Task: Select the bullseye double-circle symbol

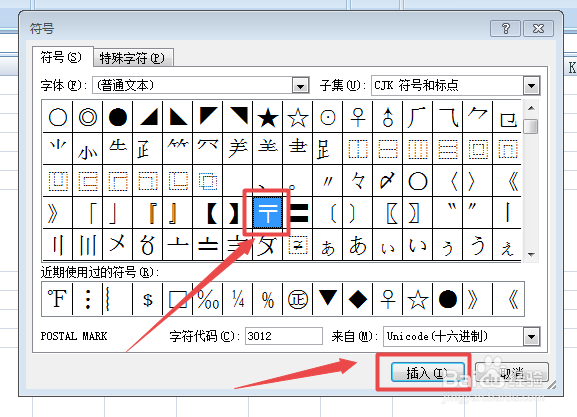Action: [x=88, y=117]
